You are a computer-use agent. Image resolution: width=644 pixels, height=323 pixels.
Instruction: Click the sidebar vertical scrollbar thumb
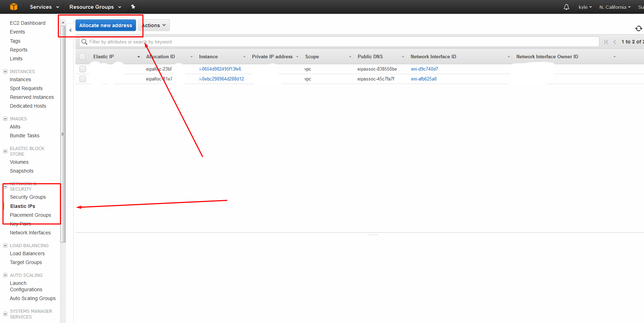click(x=63, y=134)
